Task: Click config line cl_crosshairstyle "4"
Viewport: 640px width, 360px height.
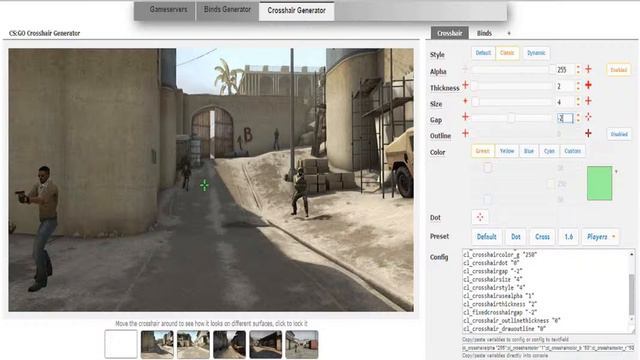Action: point(494,287)
